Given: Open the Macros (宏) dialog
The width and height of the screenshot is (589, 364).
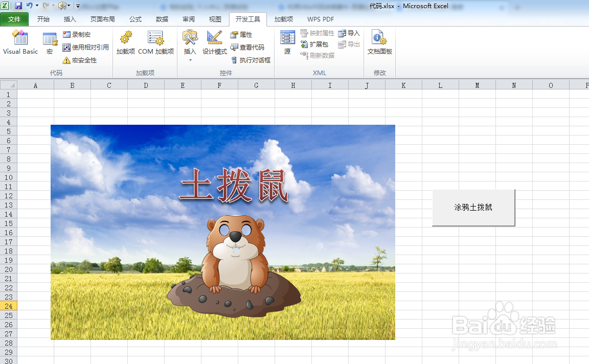Looking at the screenshot, I should (x=50, y=42).
